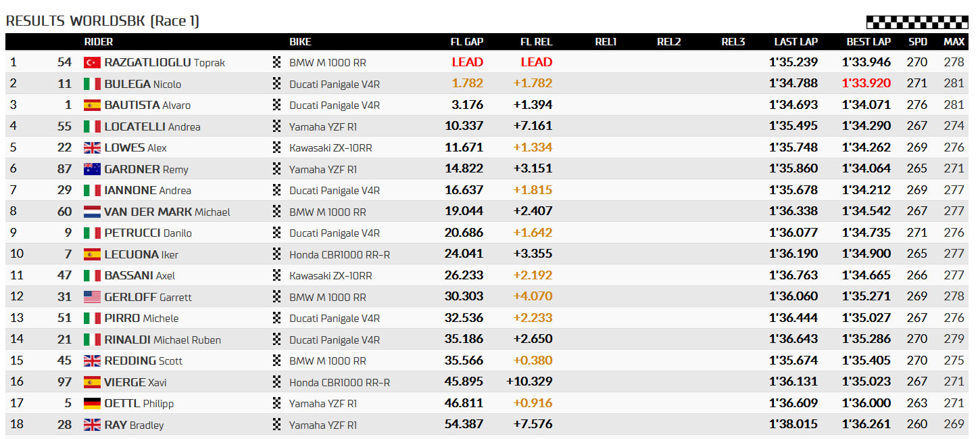Viewport: 980px width, 439px height.
Task: Click the Honda CBR1000 RR-R bike in Vierge's row
Action: [x=340, y=382]
